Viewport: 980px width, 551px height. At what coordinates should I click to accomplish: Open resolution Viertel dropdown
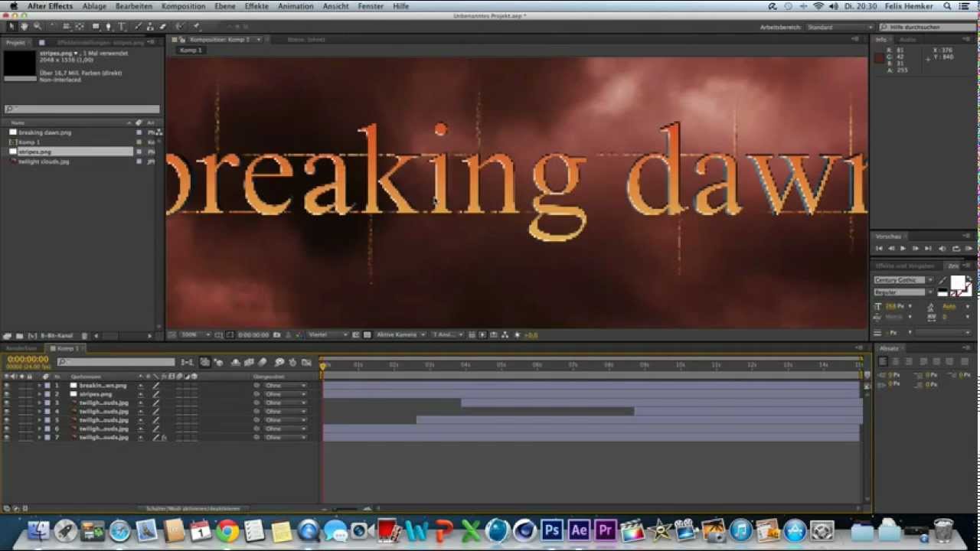point(328,335)
